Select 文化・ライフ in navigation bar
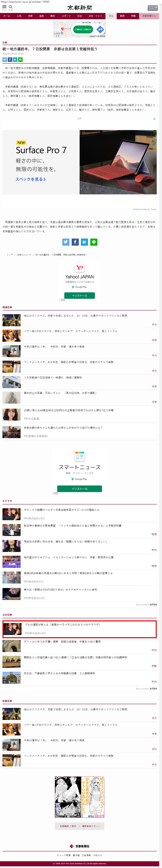Viewport: 162px width, 868px height. tap(95, 16)
